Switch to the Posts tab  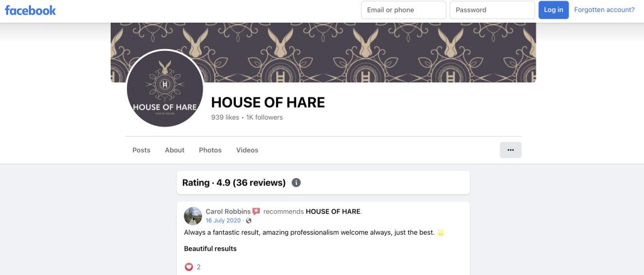(142, 150)
